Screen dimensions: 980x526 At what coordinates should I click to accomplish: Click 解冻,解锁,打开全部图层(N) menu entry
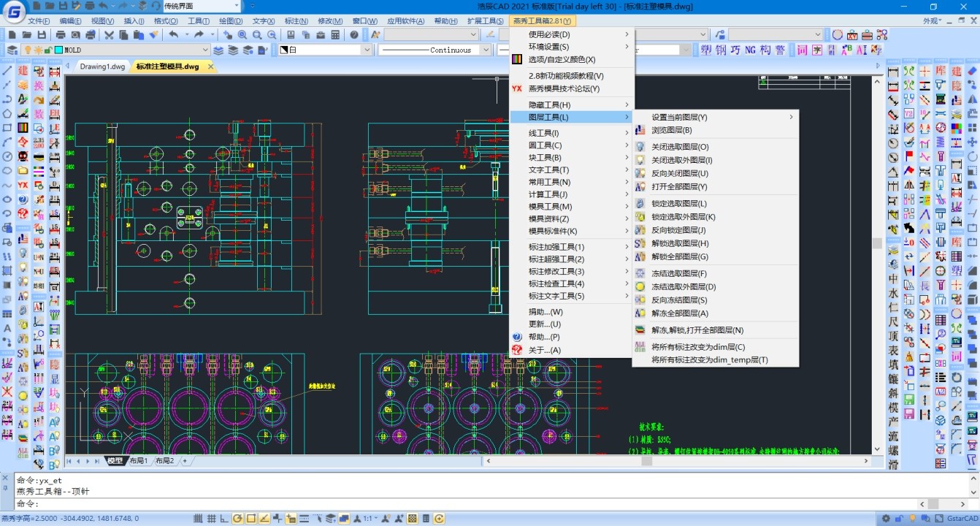[x=697, y=330]
